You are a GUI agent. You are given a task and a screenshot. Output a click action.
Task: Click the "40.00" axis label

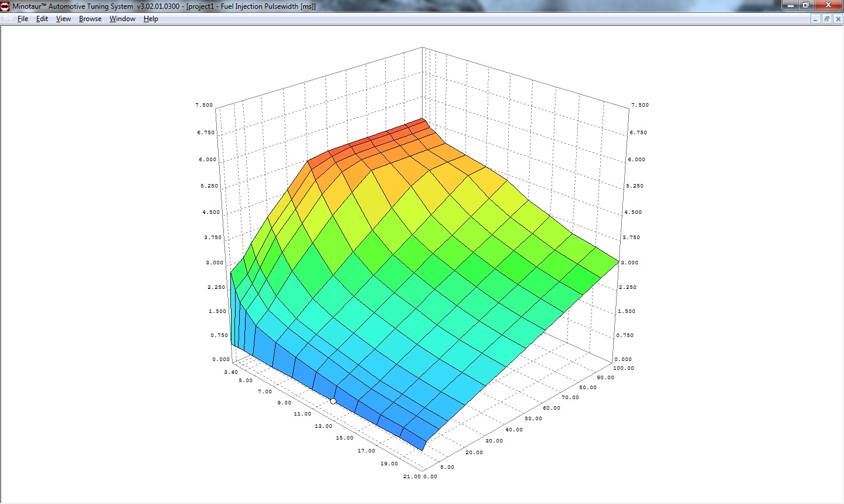[x=514, y=430]
